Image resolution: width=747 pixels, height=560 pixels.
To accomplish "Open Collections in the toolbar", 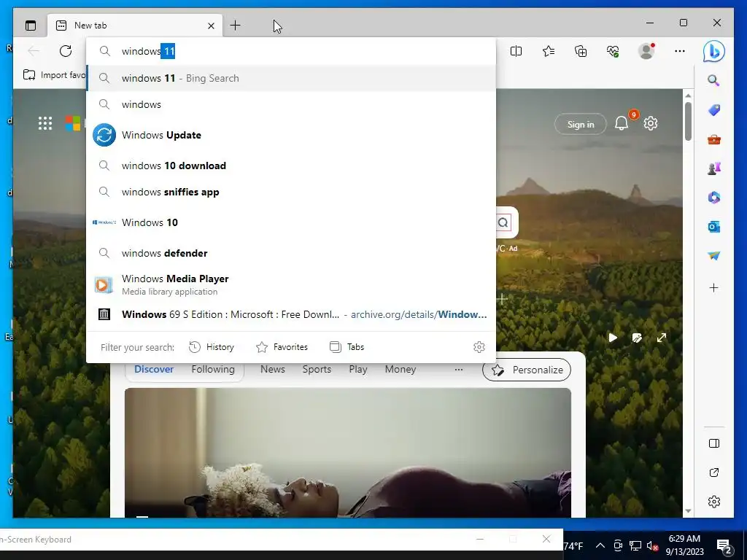I will pos(581,51).
